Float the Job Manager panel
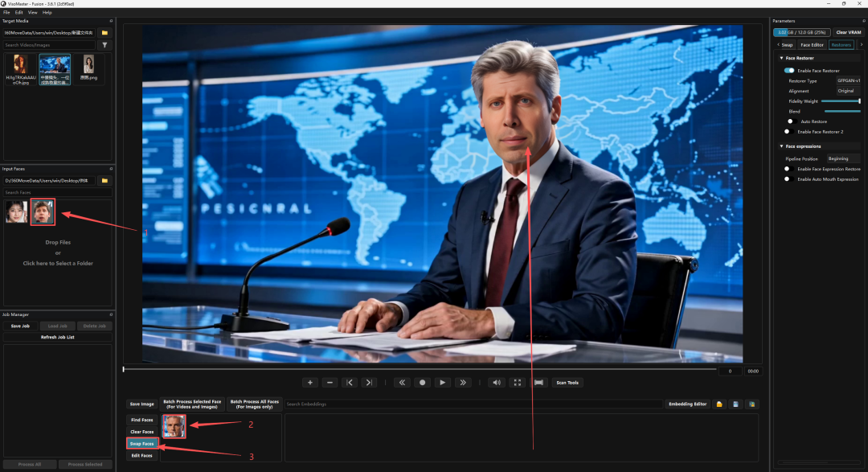The width and height of the screenshot is (868, 472). point(111,314)
